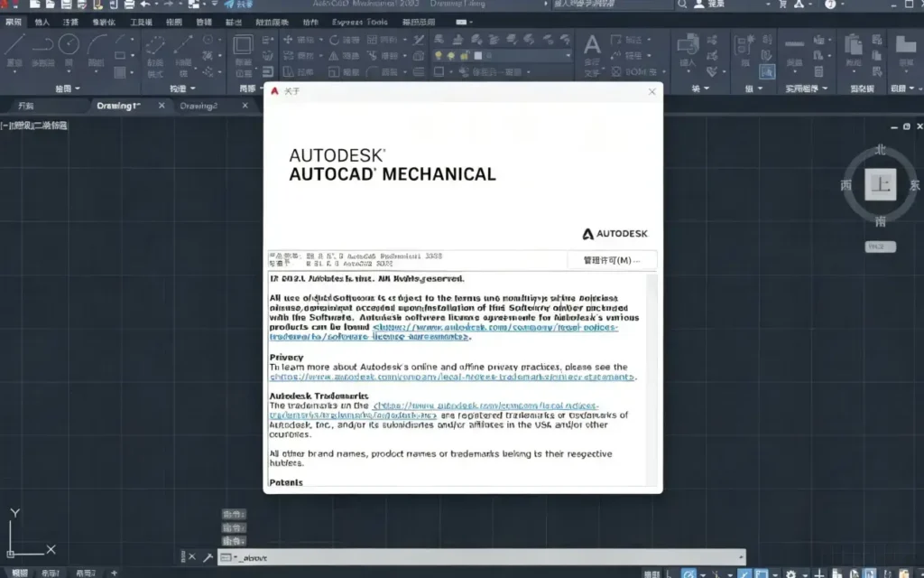Toggle polar tracking in status bar
The image size is (924, 578).
coord(688,573)
